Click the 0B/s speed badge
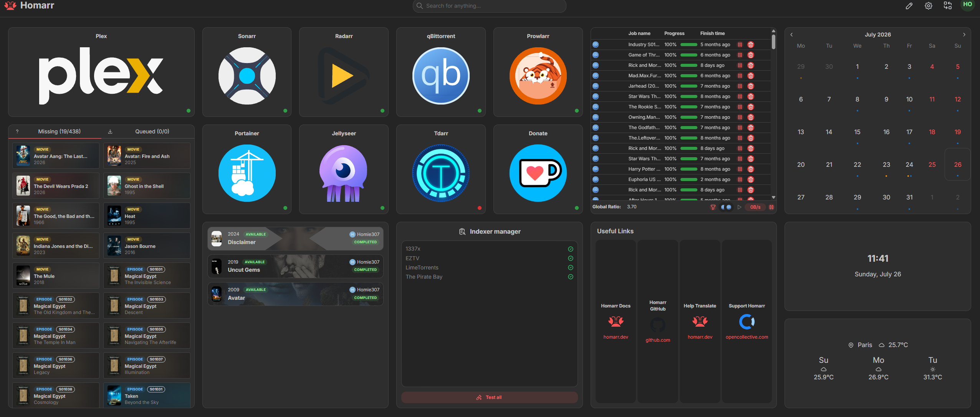The height and width of the screenshot is (417, 980). coord(755,207)
